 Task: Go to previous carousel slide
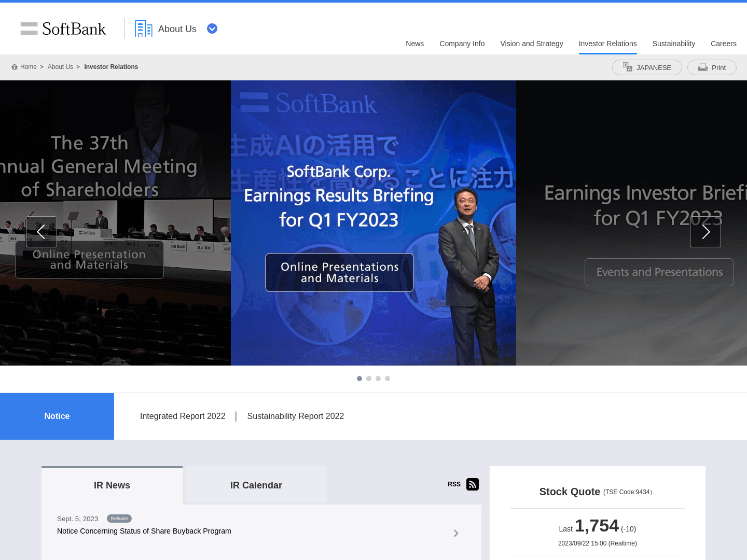pyautogui.click(x=41, y=232)
